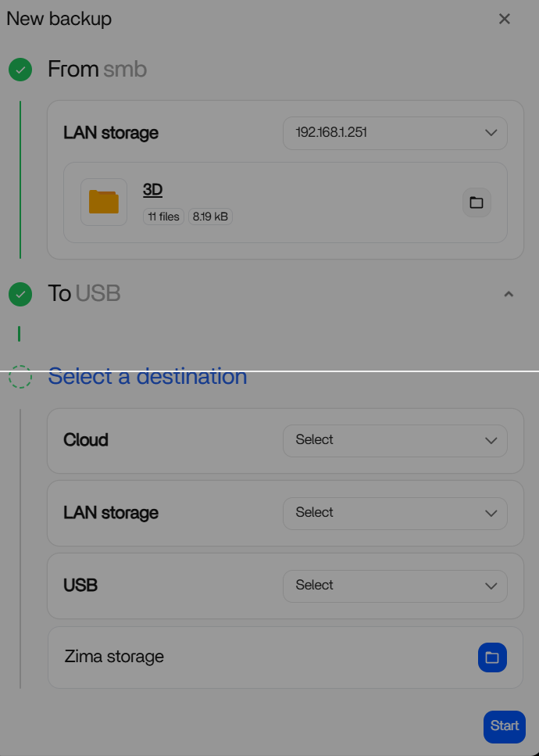Click the Select a destination heading

point(148,377)
